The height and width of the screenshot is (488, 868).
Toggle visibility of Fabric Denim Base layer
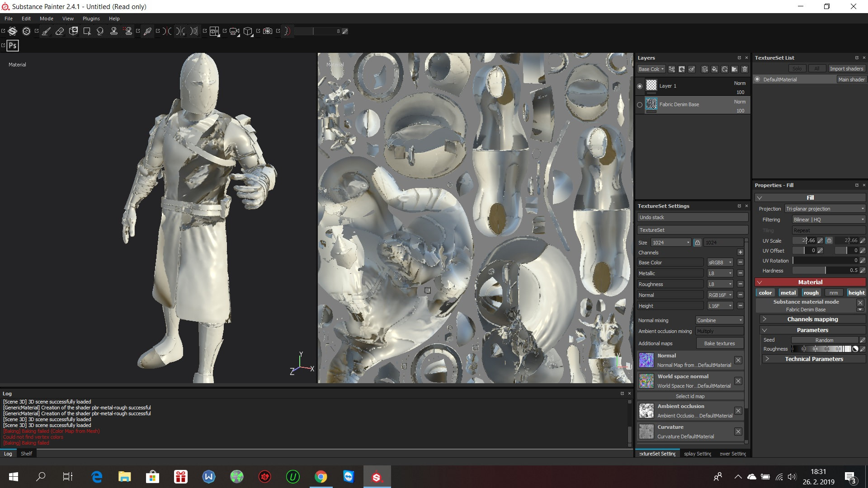click(x=640, y=104)
